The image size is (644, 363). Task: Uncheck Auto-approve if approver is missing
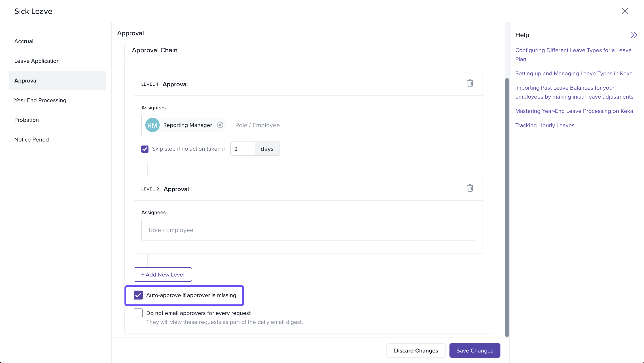[x=138, y=295]
